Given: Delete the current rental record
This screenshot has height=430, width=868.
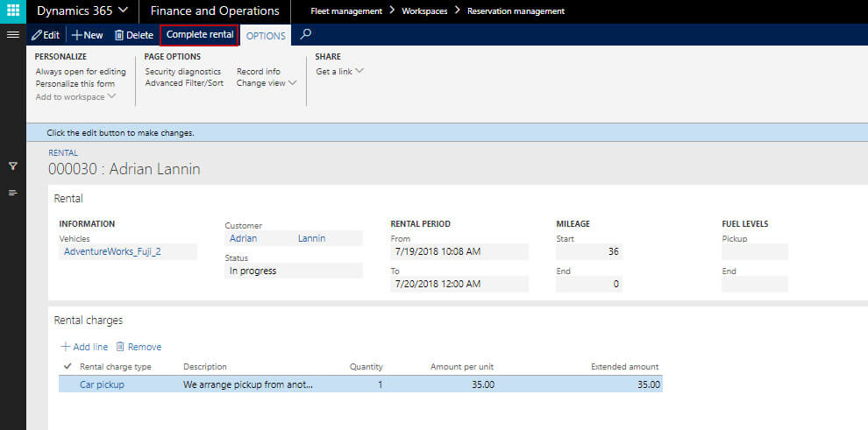Looking at the screenshot, I should (x=133, y=35).
